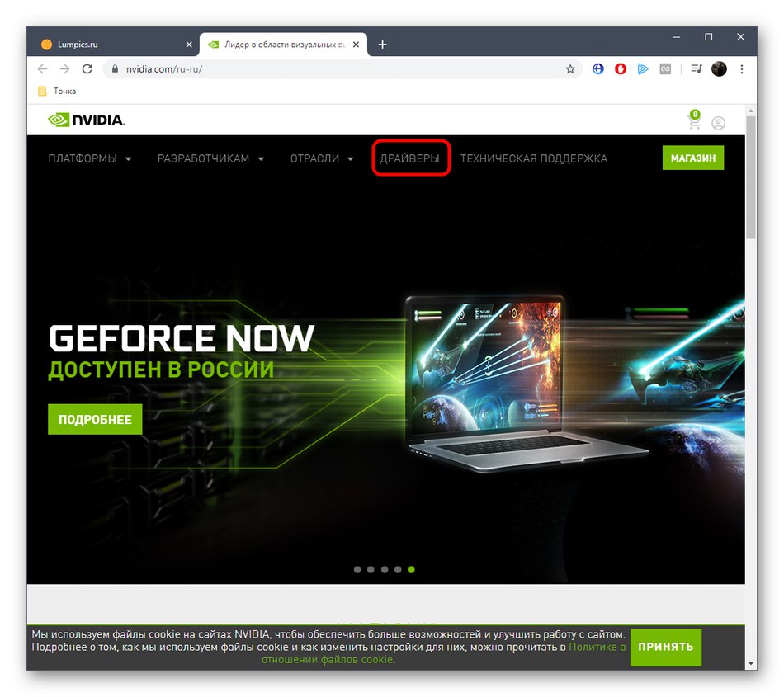Reload the page

point(87,69)
